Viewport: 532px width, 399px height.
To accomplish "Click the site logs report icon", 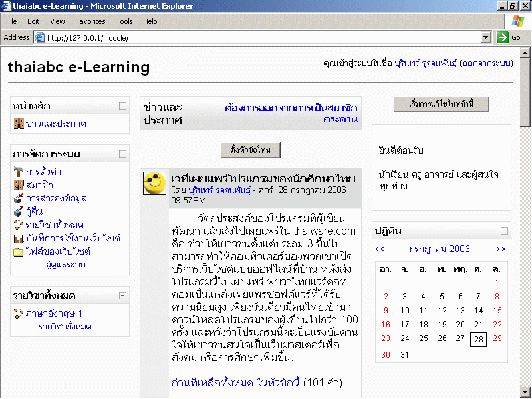I will (x=19, y=238).
